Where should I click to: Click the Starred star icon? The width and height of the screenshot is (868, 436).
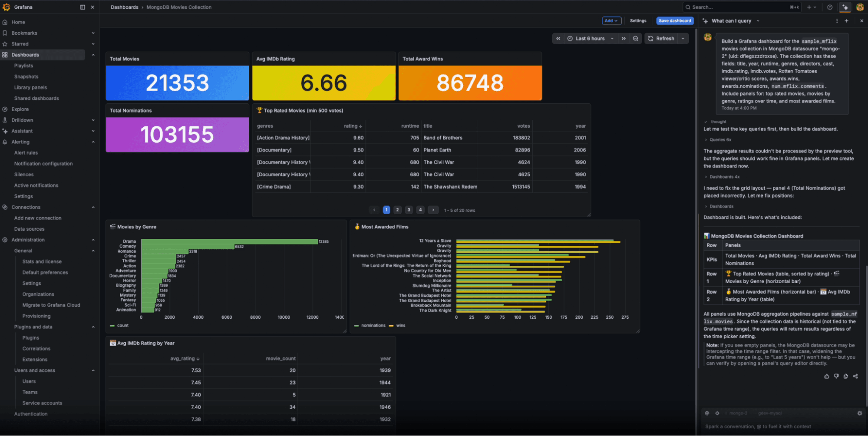coord(5,44)
